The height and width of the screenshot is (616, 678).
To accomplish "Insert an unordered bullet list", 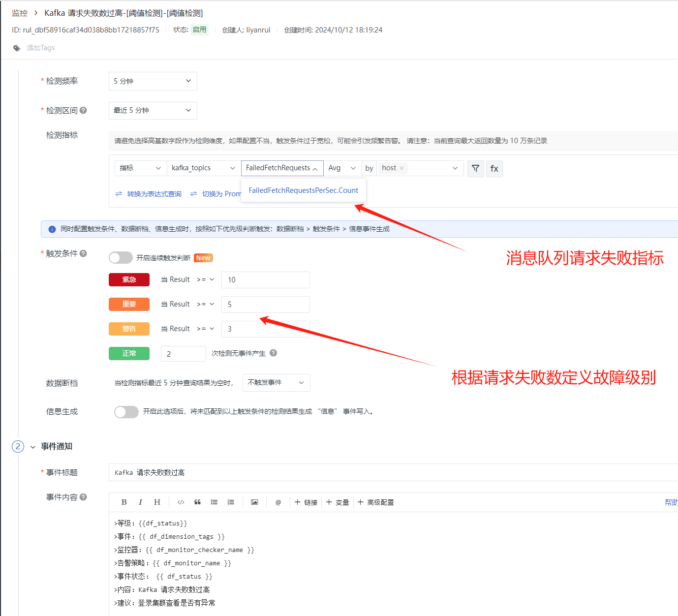I will (x=214, y=502).
